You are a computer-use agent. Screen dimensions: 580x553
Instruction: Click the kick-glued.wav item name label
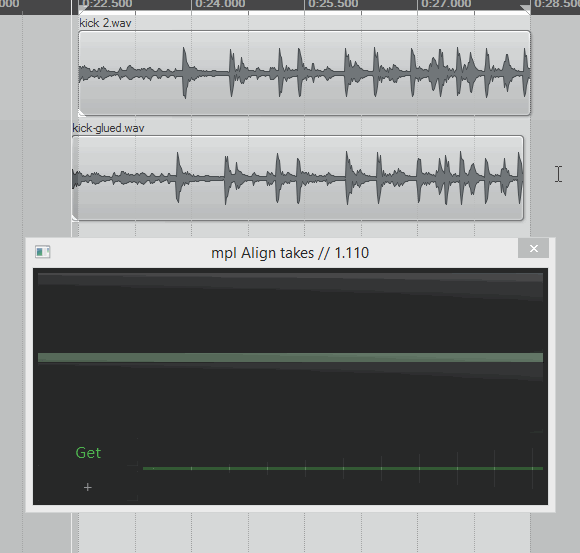click(x=108, y=128)
